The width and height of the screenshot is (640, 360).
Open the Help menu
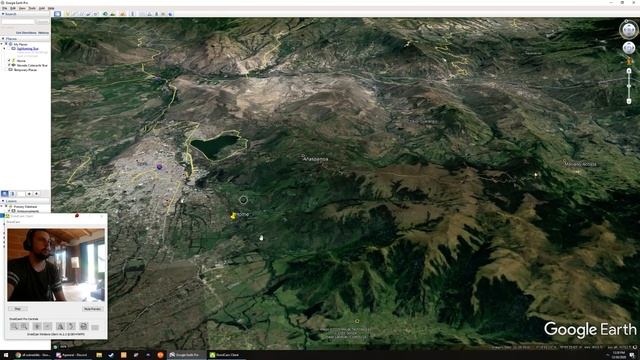click(x=51, y=8)
